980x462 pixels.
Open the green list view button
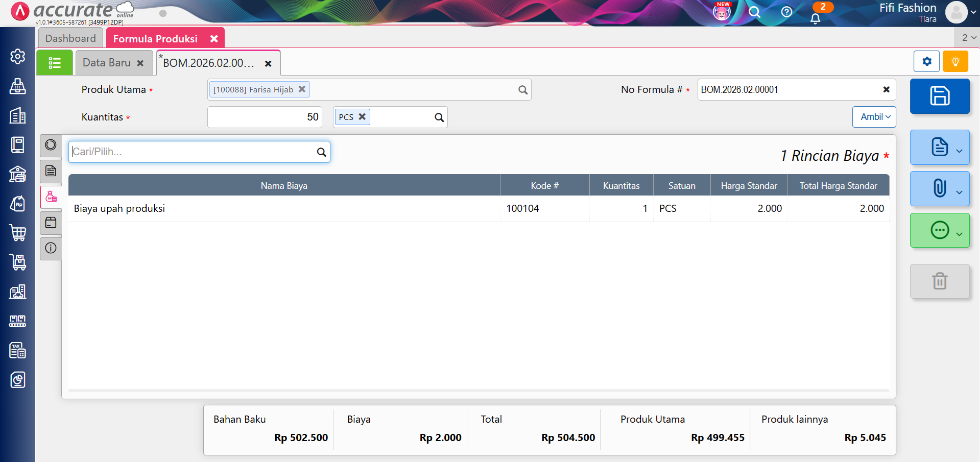[x=55, y=63]
